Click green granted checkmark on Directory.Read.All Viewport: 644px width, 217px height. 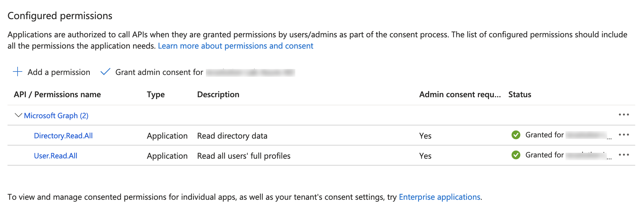[516, 135]
